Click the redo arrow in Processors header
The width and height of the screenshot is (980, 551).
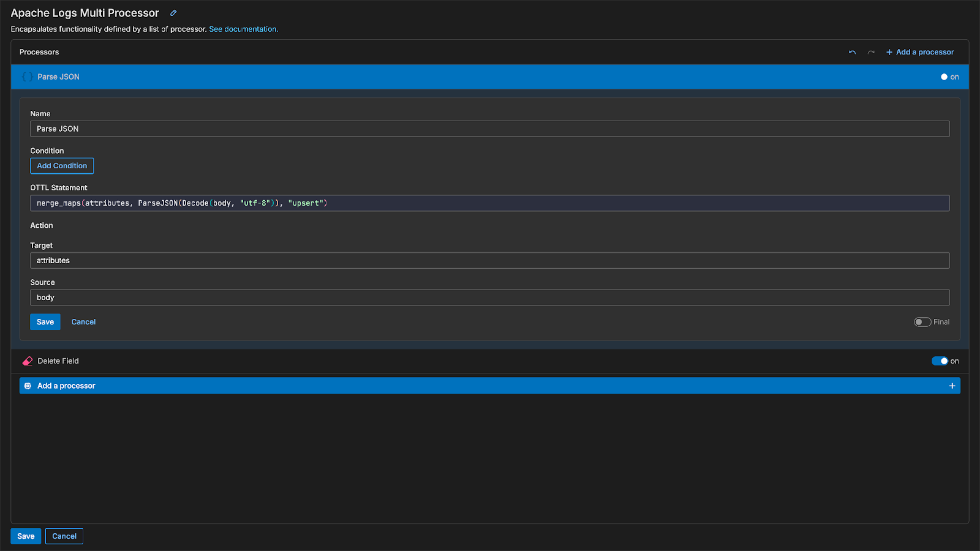[871, 52]
